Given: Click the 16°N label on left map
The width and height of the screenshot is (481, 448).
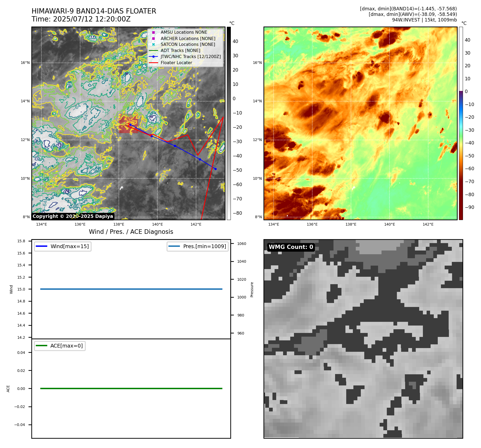Looking at the screenshot, I should 25,63.
